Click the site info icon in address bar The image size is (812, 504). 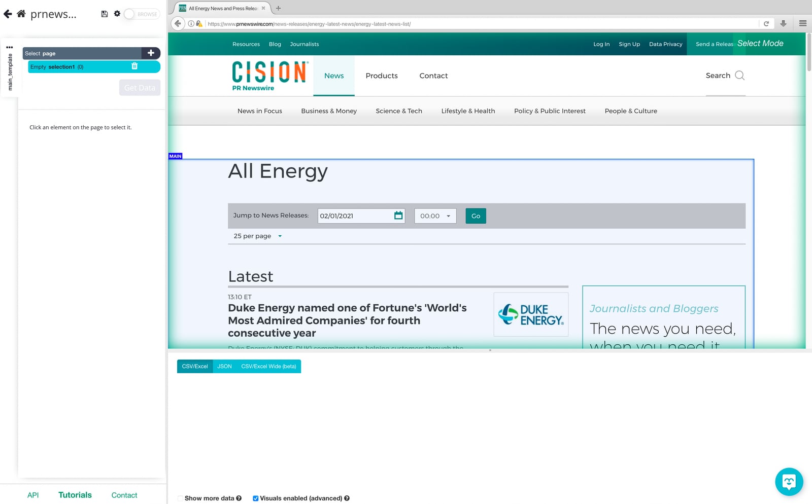point(191,24)
